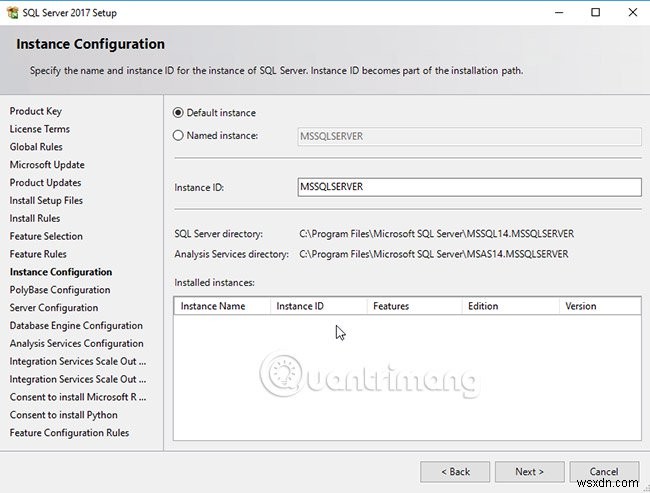
Task: Sort by the Instance Name column header
Action: pos(222,306)
